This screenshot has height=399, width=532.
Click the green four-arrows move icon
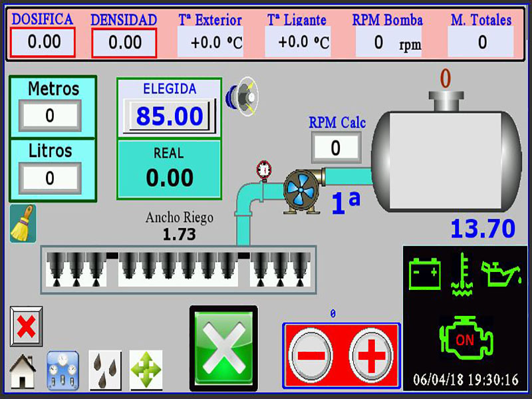146,370
